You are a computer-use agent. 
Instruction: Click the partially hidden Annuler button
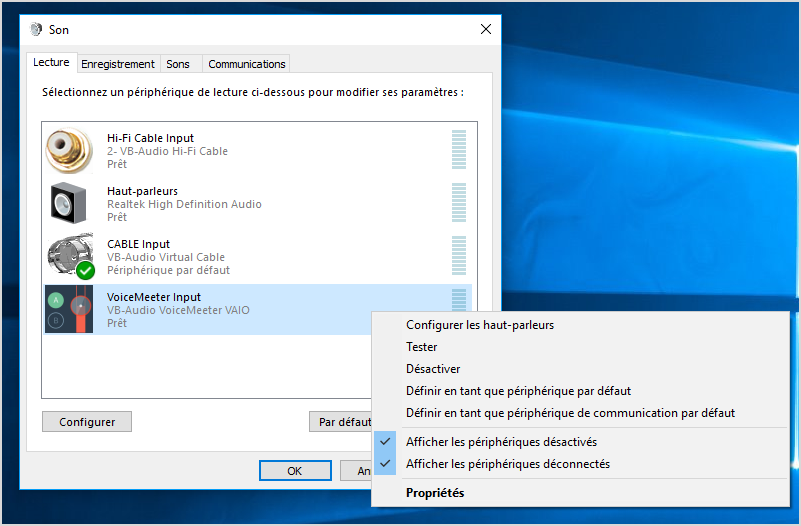[356, 471]
